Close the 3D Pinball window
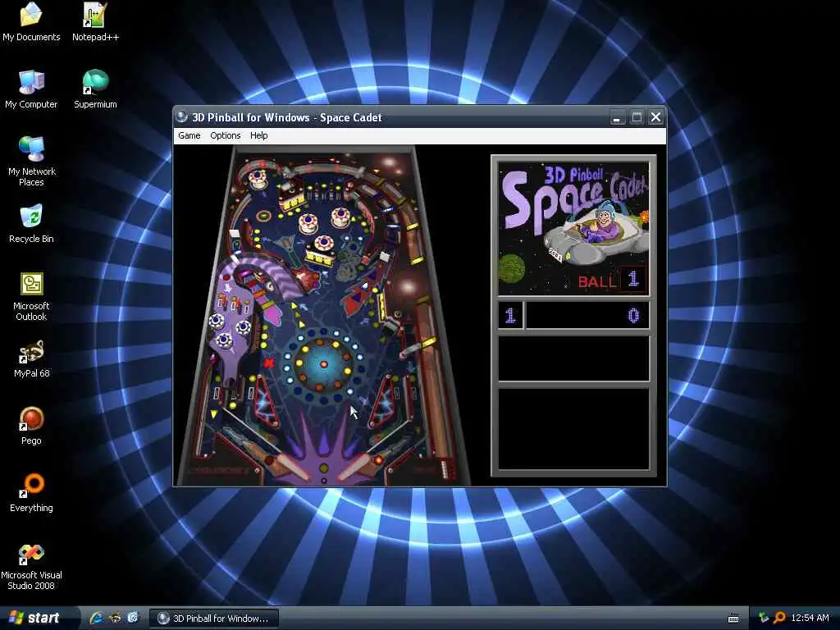The width and height of the screenshot is (840, 630). tap(655, 117)
